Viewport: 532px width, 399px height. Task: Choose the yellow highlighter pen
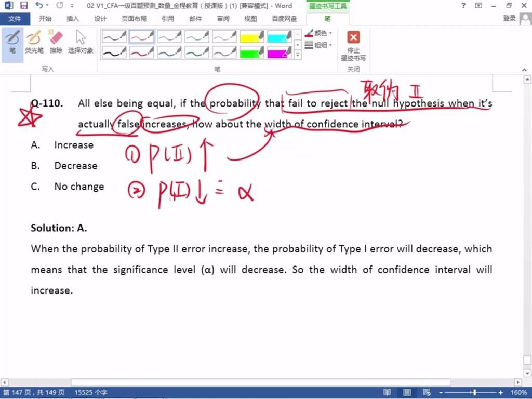tap(251, 37)
